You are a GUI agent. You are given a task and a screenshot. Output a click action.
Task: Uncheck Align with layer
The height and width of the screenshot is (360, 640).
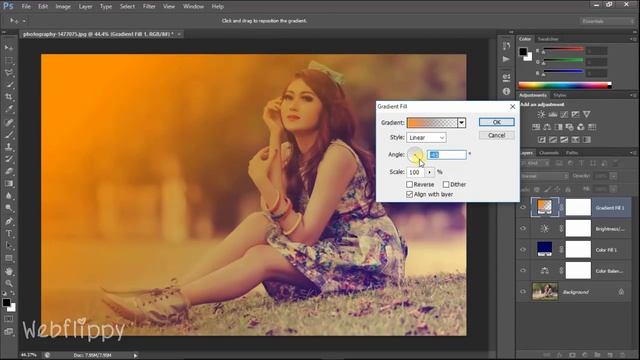(409, 195)
